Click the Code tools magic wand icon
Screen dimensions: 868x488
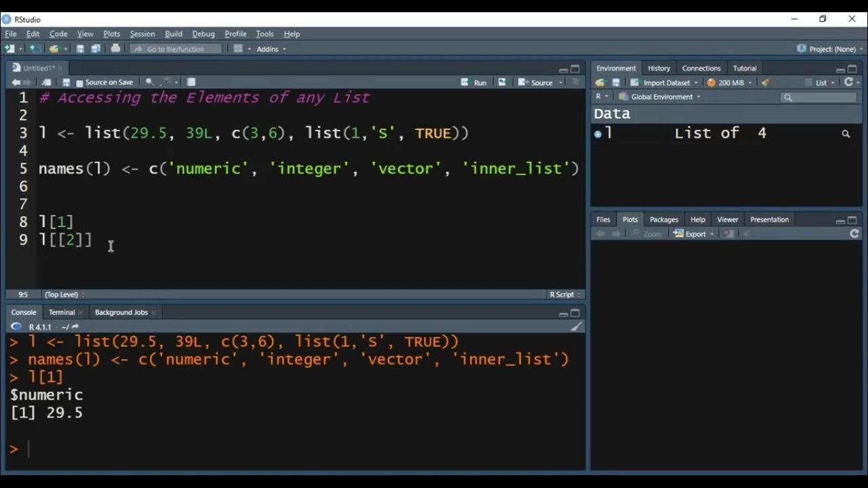click(x=165, y=83)
